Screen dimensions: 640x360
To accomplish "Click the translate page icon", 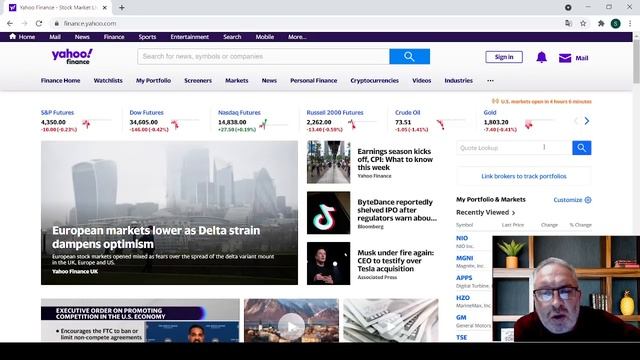I will point(568,24).
